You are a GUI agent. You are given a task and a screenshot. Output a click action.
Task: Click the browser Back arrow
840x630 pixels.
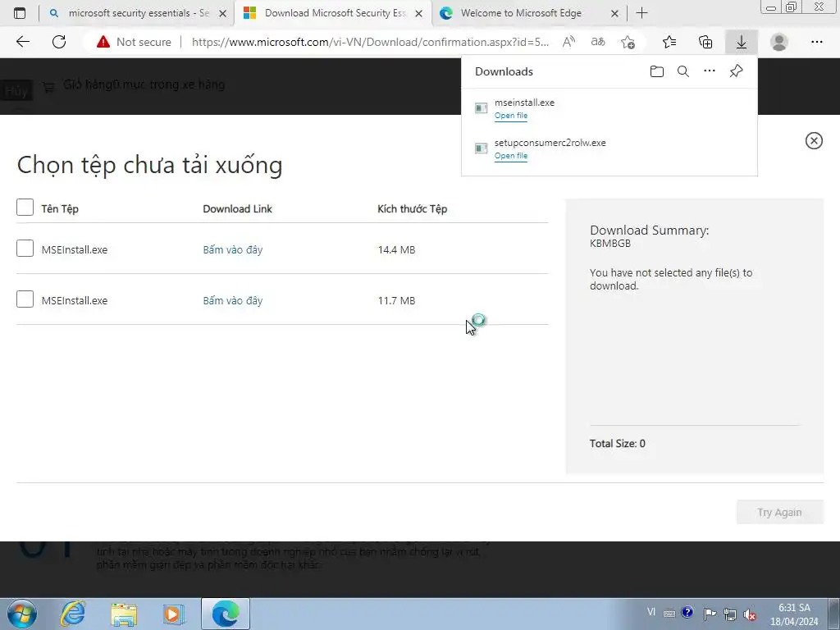point(22,42)
